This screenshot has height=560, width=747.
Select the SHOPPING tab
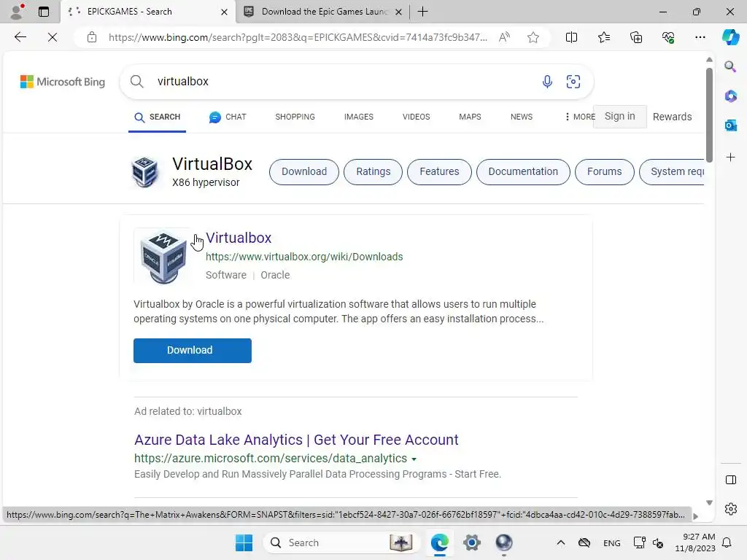(x=295, y=117)
